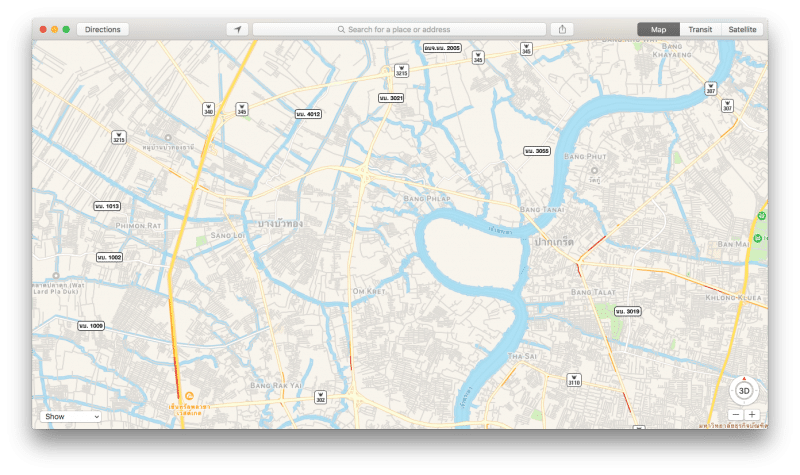Show current location with arrow button
The height and width of the screenshot is (475, 800).
pos(237,30)
